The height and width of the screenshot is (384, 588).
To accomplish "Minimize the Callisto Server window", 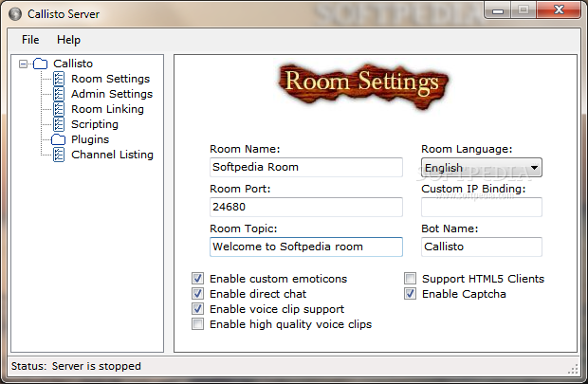I will (498, 10).
